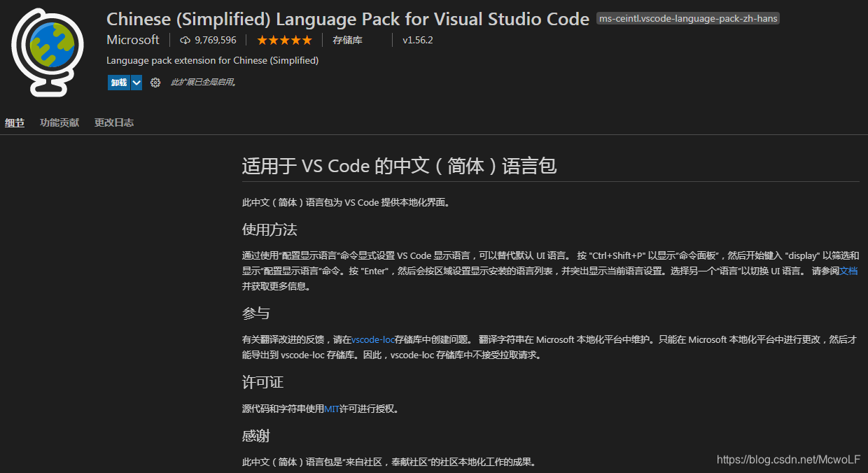Click the 参与 heading
Screen dimensions: 868x473
pos(255,313)
